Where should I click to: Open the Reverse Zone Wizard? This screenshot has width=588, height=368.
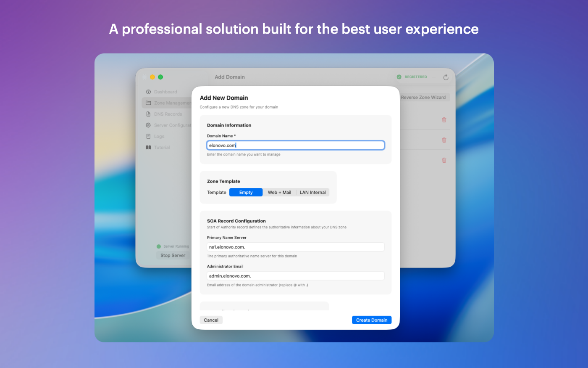(x=423, y=98)
